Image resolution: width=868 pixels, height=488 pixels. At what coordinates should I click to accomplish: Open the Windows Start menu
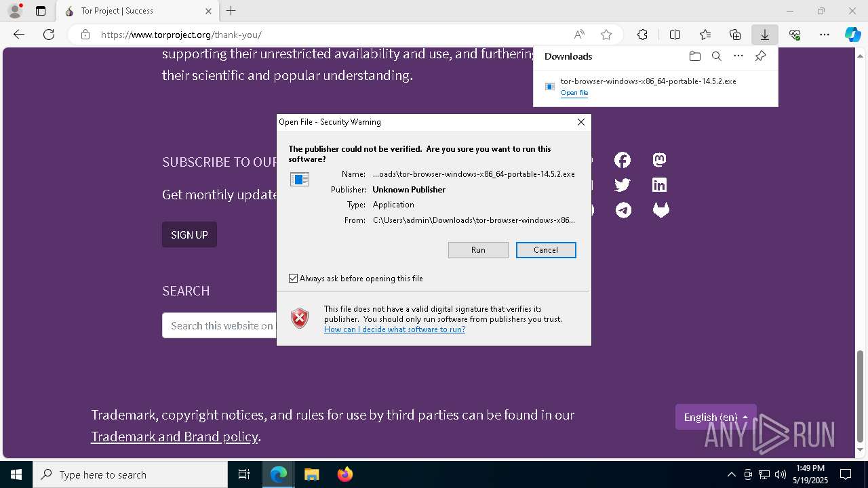coord(16,474)
